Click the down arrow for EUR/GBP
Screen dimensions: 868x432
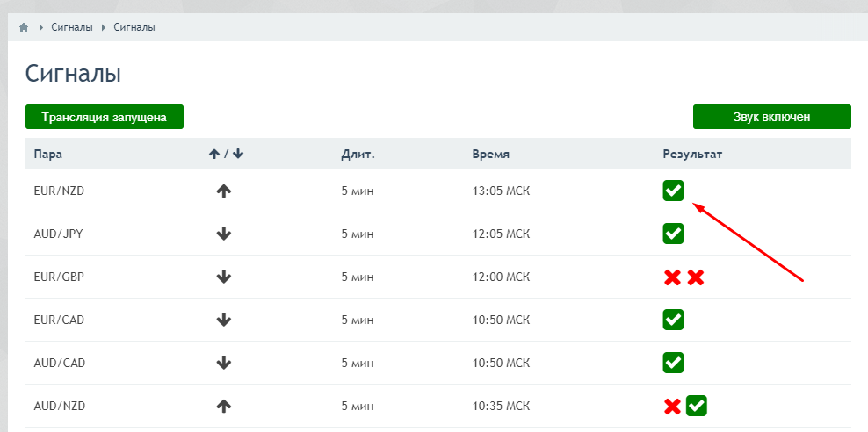coord(223,277)
